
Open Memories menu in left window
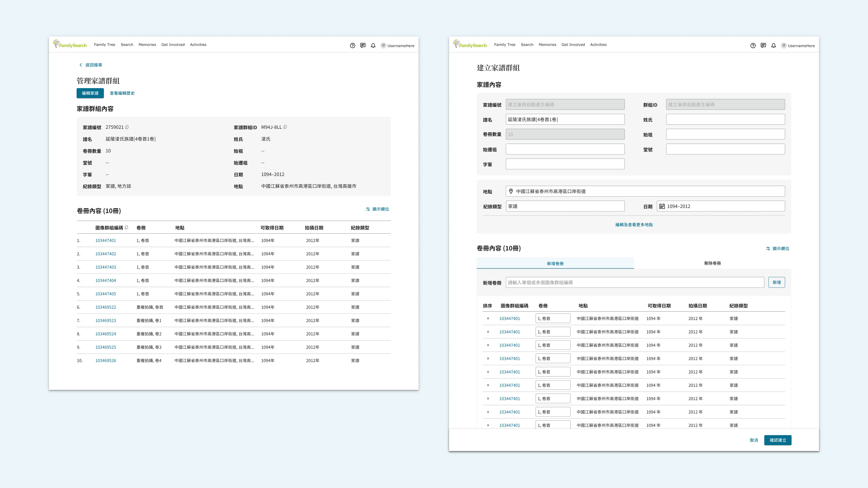click(147, 44)
